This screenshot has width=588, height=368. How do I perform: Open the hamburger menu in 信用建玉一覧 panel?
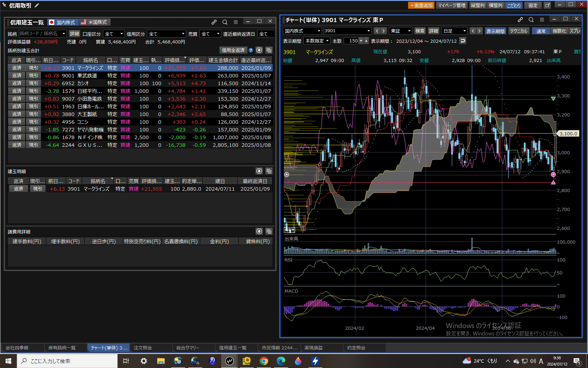(x=236, y=22)
